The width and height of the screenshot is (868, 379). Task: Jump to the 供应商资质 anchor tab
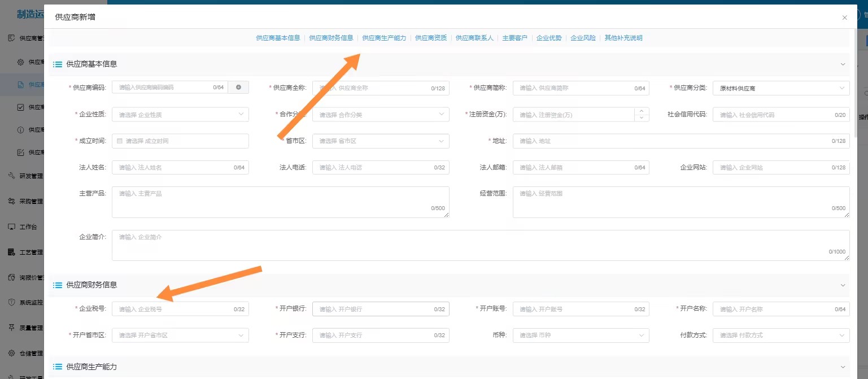431,38
